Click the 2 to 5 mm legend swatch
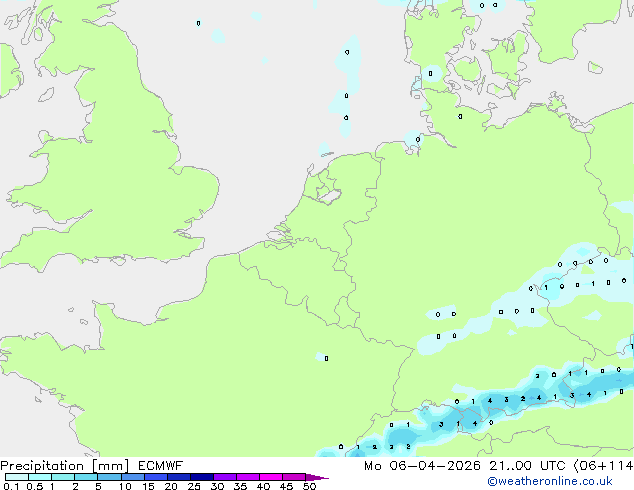634x490 pixels. coord(86,477)
